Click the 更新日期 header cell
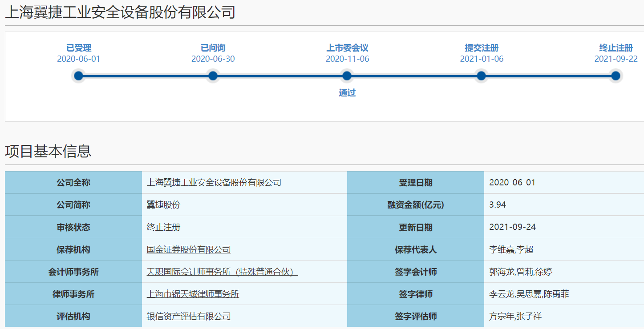 point(416,227)
